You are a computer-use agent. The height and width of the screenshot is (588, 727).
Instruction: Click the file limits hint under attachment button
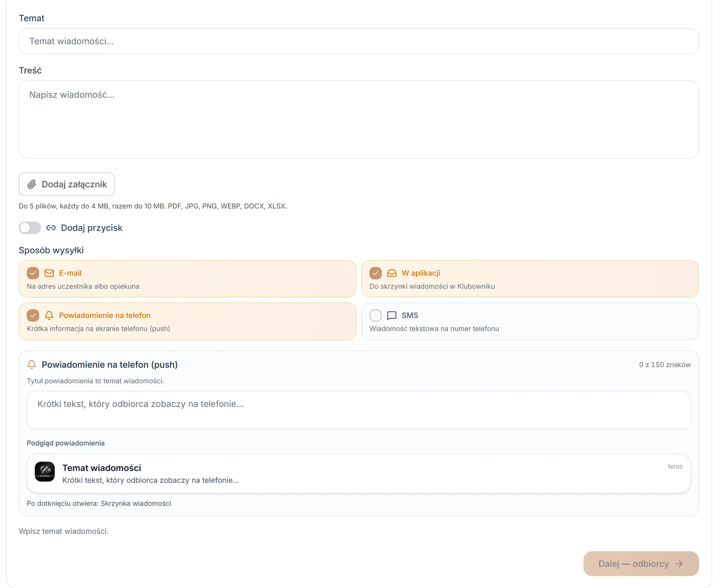pos(153,206)
